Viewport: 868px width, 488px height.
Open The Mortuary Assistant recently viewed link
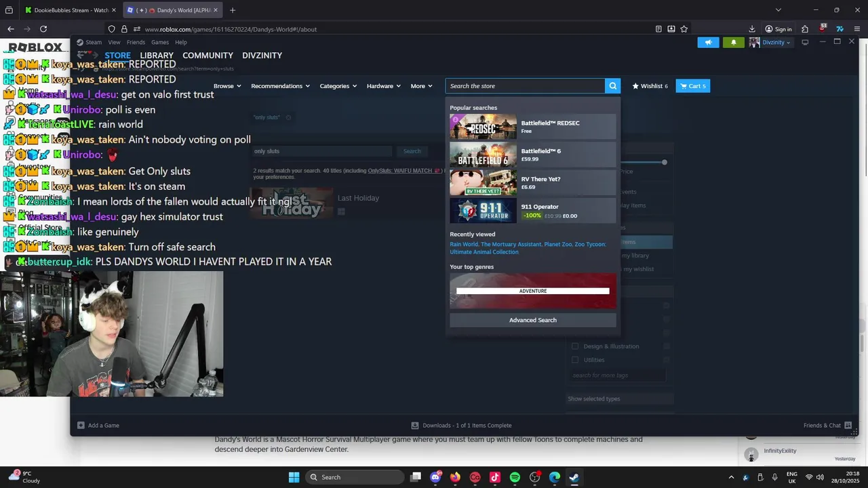coord(510,244)
